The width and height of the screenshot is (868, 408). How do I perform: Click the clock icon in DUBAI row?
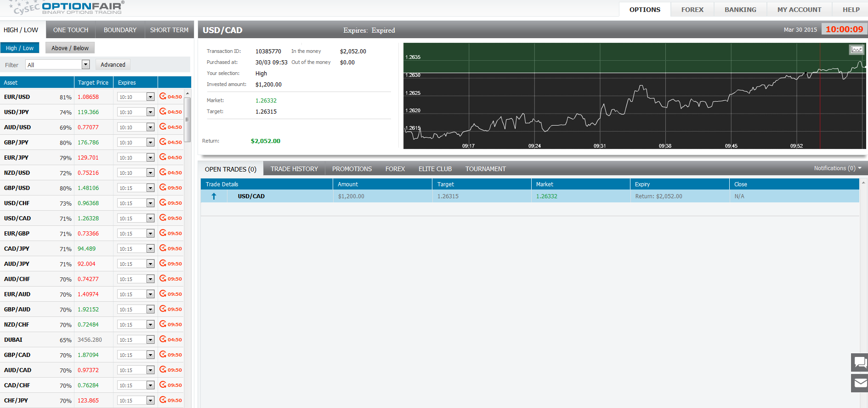click(163, 339)
